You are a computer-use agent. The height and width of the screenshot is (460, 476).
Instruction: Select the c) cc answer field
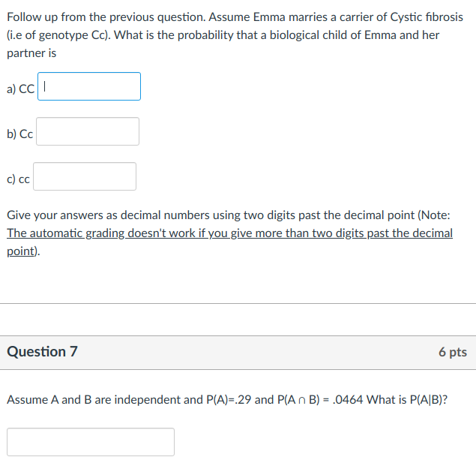tap(85, 176)
